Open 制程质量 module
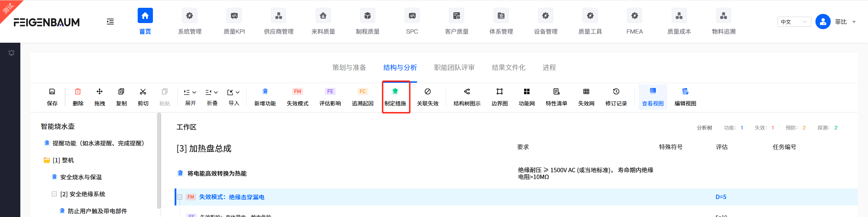The height and width of the screenshot is (217, 868). [368, 22]
